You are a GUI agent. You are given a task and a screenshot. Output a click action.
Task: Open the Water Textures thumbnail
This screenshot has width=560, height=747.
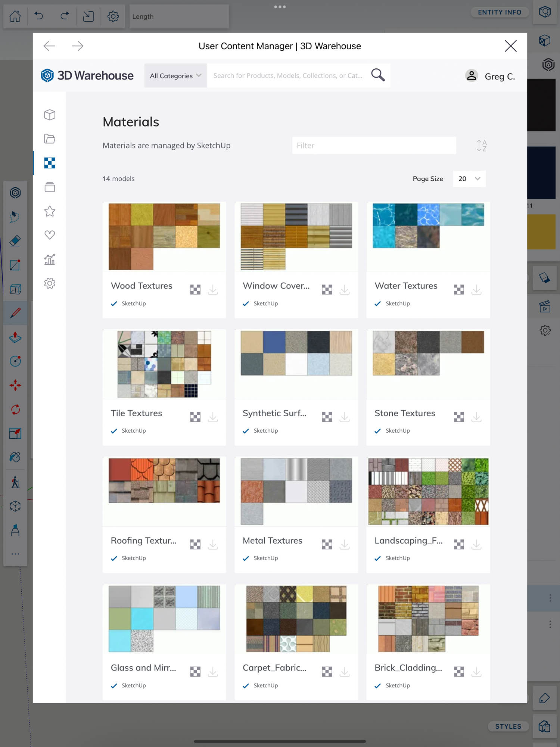428,236
